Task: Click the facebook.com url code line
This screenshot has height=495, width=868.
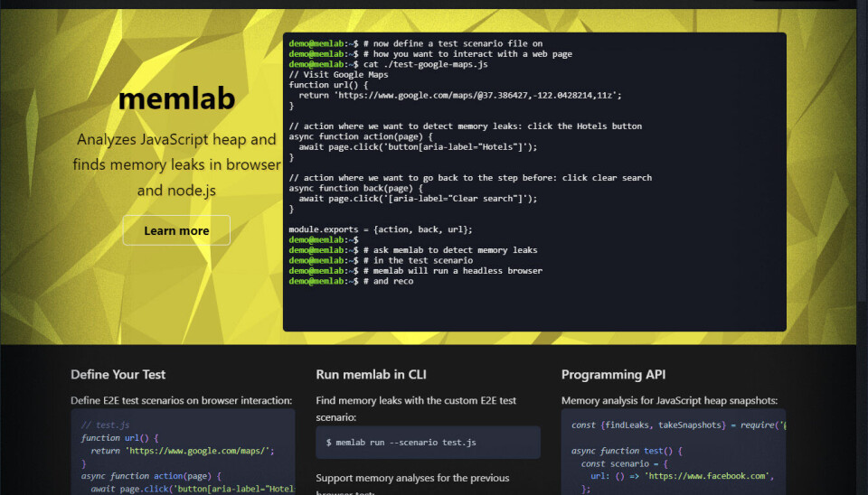Action: (682, 476)
